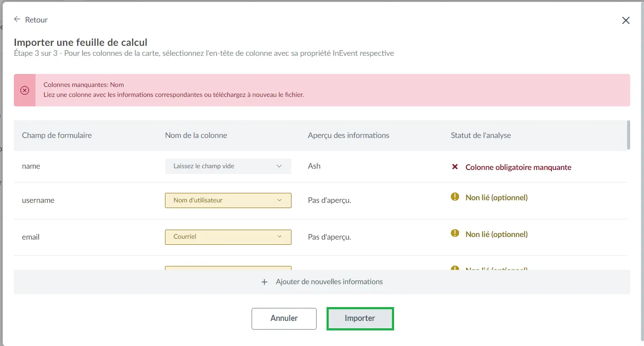Click 'Pas d'aperçu.' in the username row

click(x=329, y=201)
